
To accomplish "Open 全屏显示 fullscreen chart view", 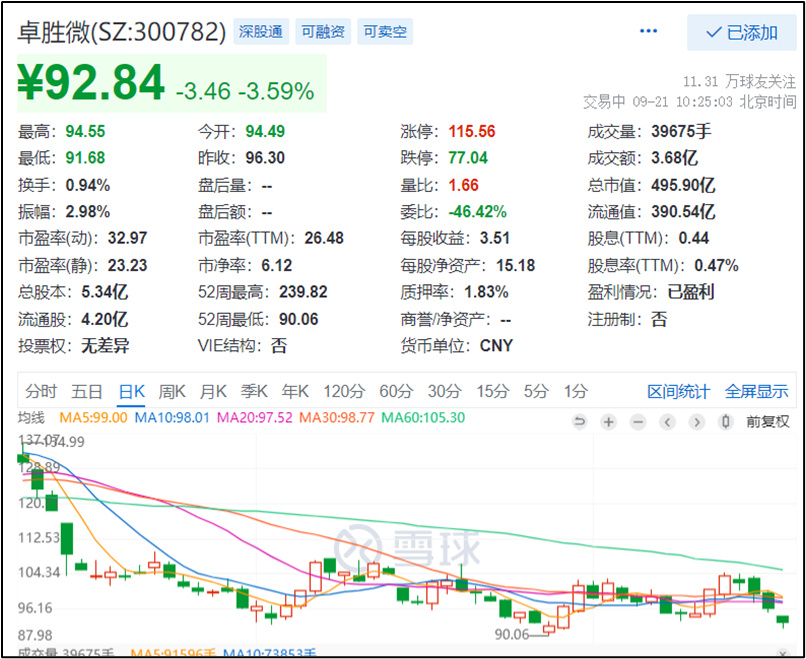I will pos(756,392).
